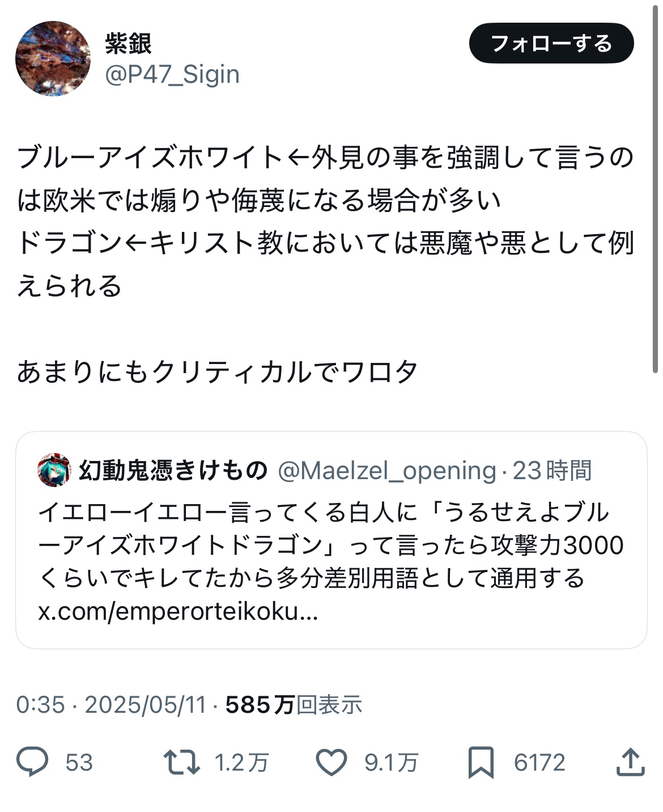The image size is (663, 812).
Task: Open quoted user's small avatar
Action: [x=54, y=470]
